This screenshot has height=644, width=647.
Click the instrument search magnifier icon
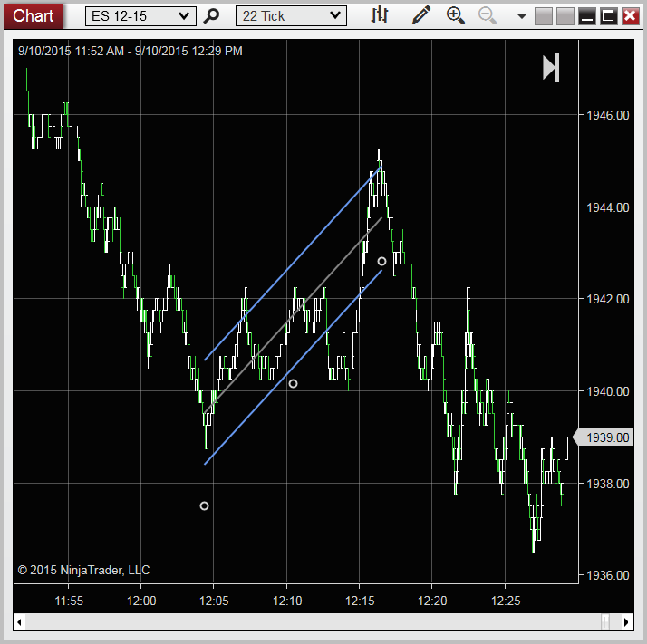click(211, 16)
